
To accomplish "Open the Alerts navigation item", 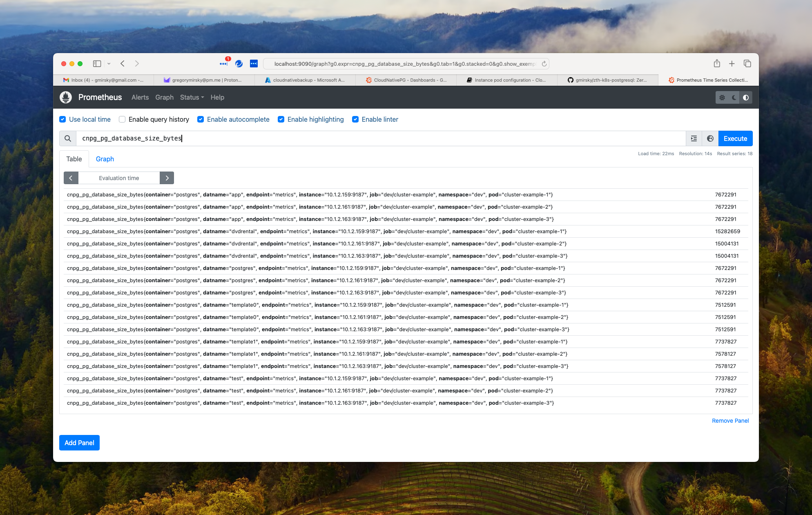I will click(x=140, y=97).
